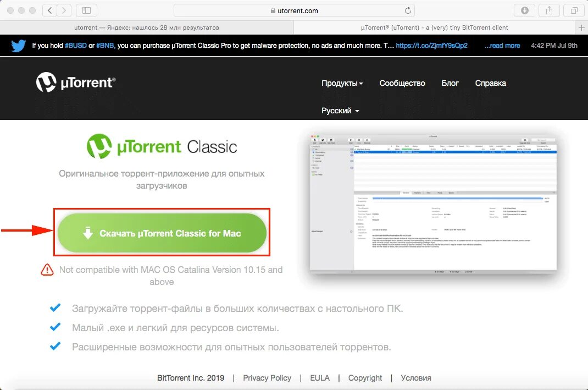The width and height of the screenshot is (588, 390).
Task: Click the Twitter bird icon
Action: [x=18, y=46]
